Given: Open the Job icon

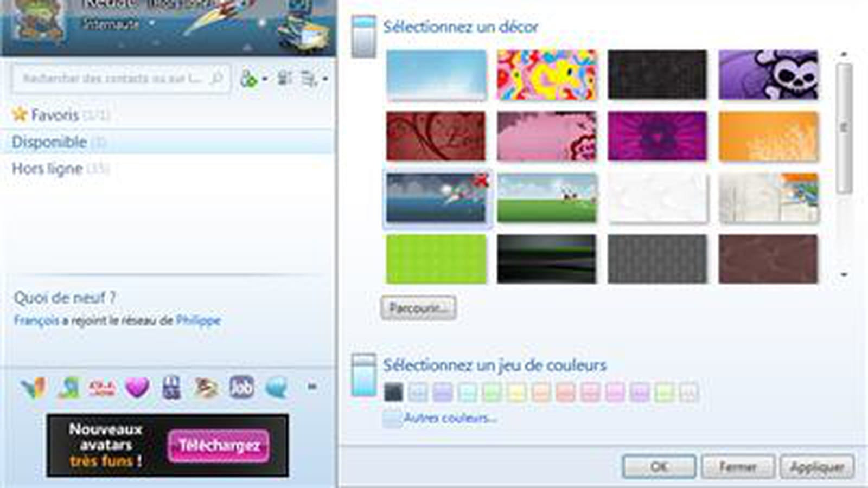Looking at the screenshot, I should click(x=241, y=387).
